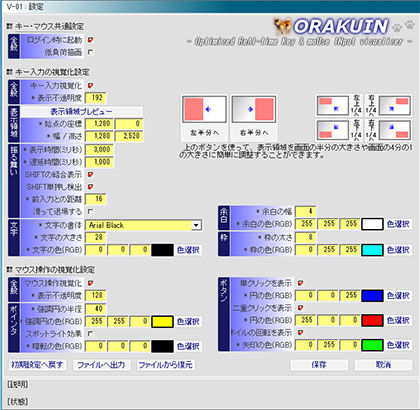Toggle ログイン時に起動 checkbox
The width and height of the screenshot is (420, 410).
[x=90, y=40]
